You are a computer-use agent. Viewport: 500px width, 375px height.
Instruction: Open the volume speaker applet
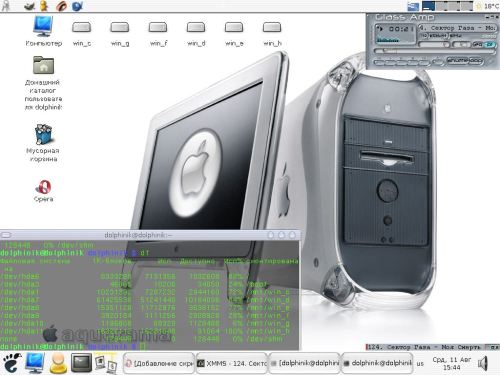click(x=483, y=363)
